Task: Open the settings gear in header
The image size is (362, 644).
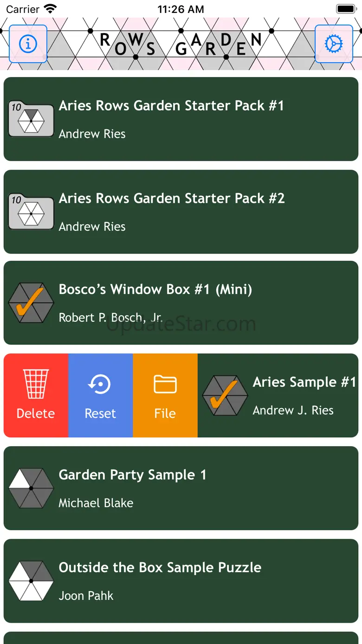Action: pos(334,44)
